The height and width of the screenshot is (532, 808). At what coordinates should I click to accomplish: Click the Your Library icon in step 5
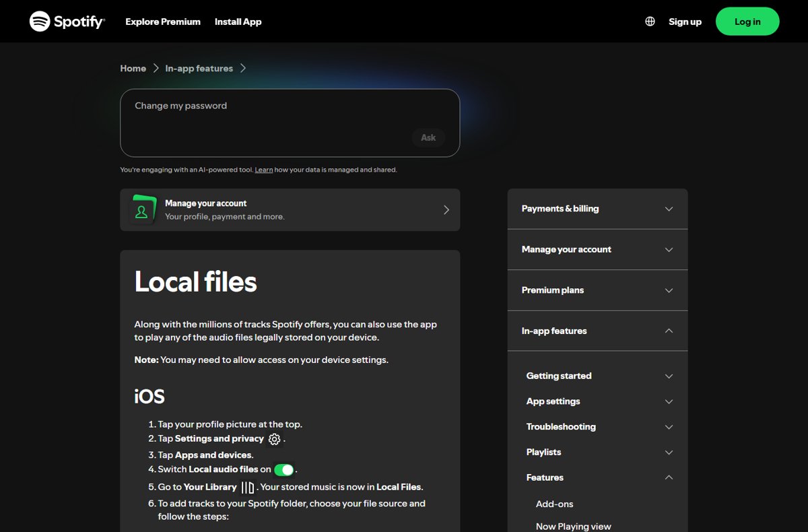[248, 488]
